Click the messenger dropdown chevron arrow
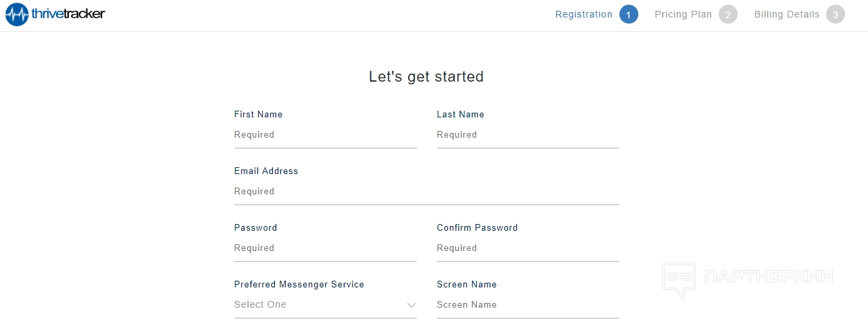868x334 pixels. tap(411, 306)
